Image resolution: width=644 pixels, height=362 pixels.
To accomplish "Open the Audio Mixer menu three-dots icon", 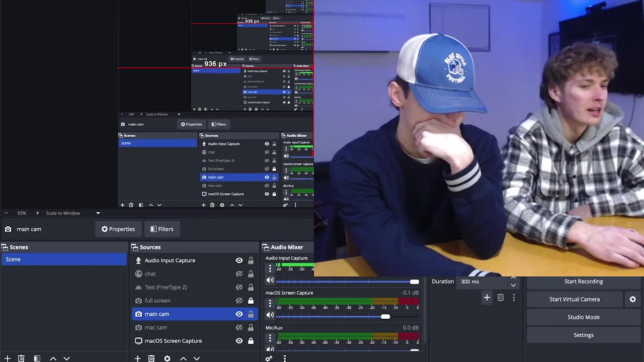I will pyautogui.click(x=285, y=358).
